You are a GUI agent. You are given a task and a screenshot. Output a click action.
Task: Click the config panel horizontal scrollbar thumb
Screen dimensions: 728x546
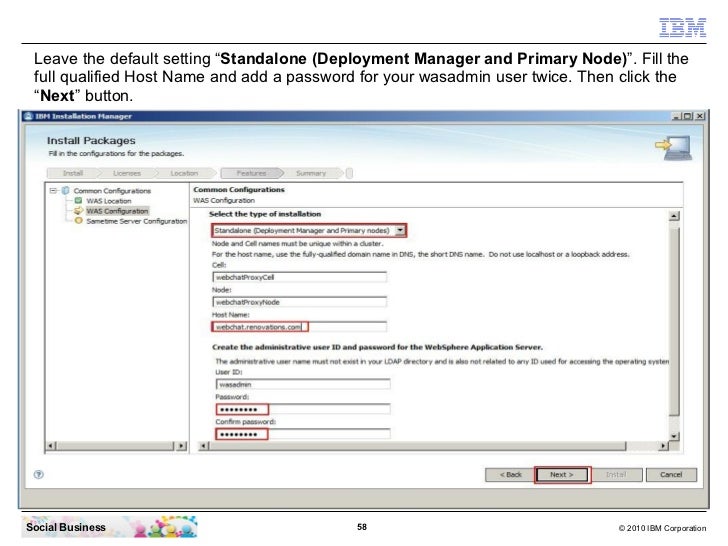[x=417, y=446]
